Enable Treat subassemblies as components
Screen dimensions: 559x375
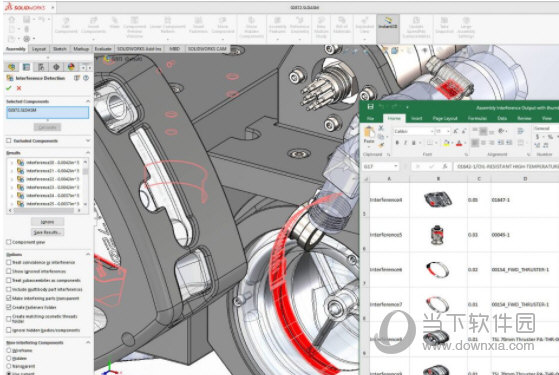pos(9,280)
